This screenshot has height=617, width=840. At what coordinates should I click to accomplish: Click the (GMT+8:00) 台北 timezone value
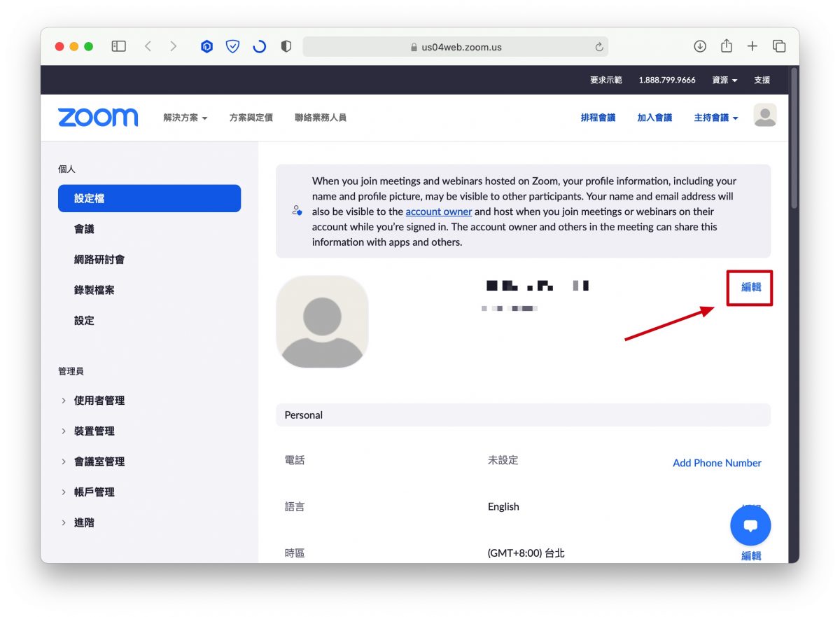[x=526, y=553]
